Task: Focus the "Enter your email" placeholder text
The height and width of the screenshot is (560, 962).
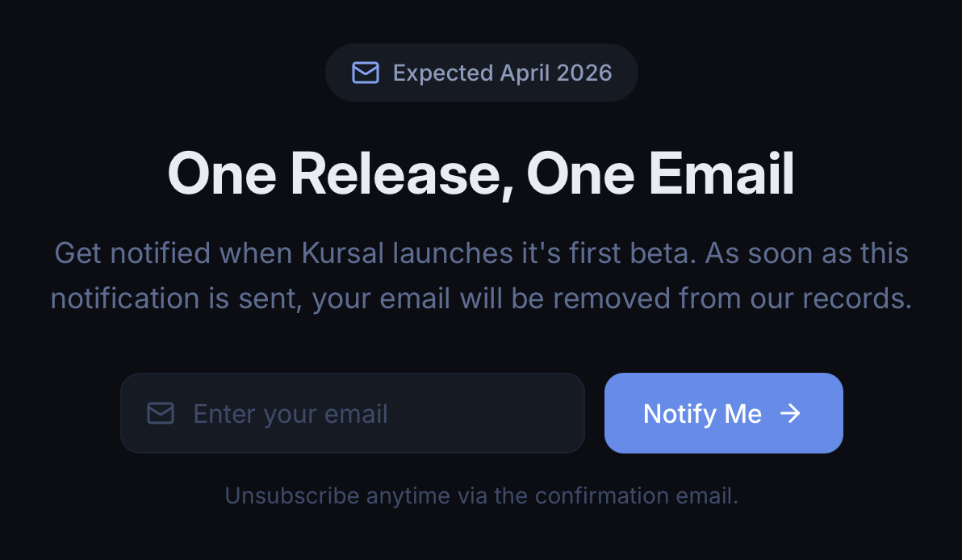Action: [x=291, y=414]
